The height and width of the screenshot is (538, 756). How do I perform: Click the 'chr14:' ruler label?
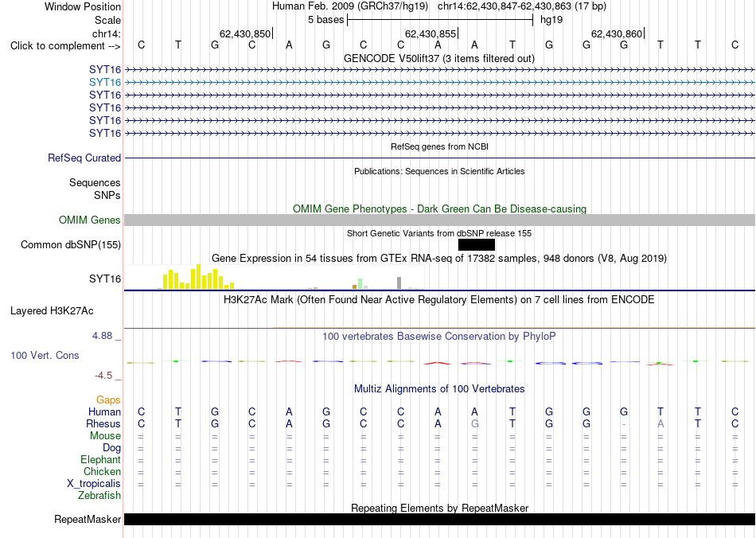click(106, 33)
